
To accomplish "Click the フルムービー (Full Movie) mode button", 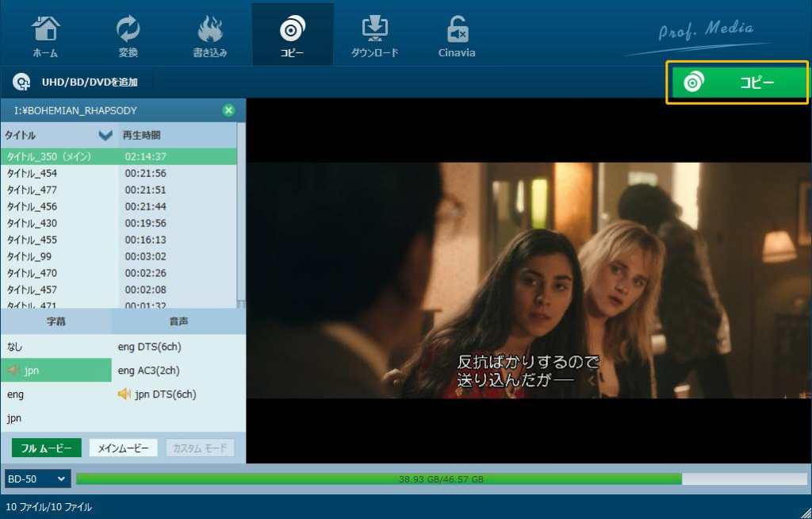I will point(45,448).
